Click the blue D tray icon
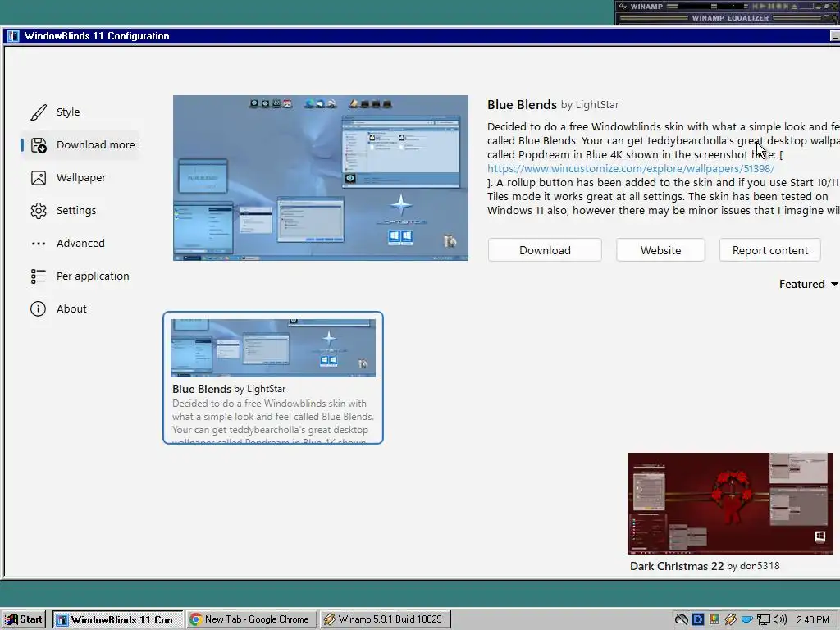Screen dimensions: 840x630 tap(697, 620)
